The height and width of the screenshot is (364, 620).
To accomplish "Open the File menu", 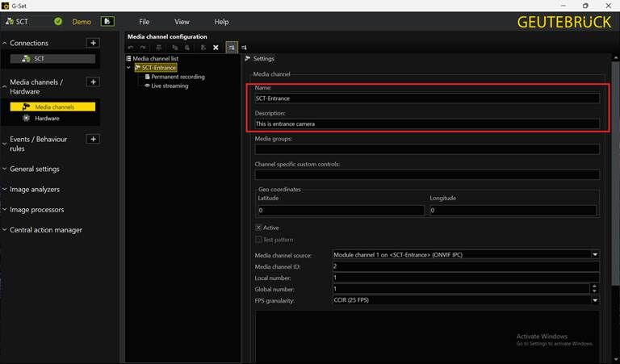I will pos(144,22).
